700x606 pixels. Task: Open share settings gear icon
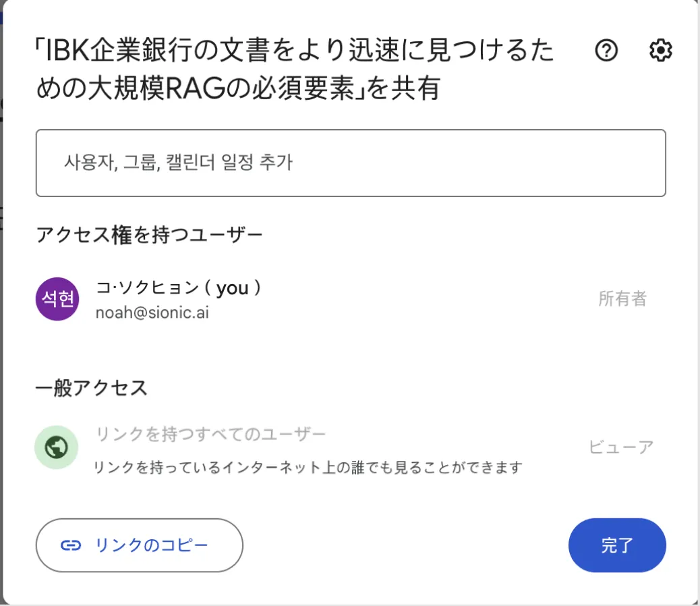pos(660,51)
